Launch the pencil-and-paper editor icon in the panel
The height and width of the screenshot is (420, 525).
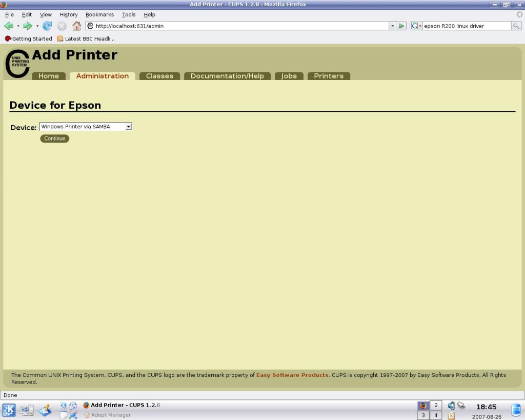[x=45, y=410]
